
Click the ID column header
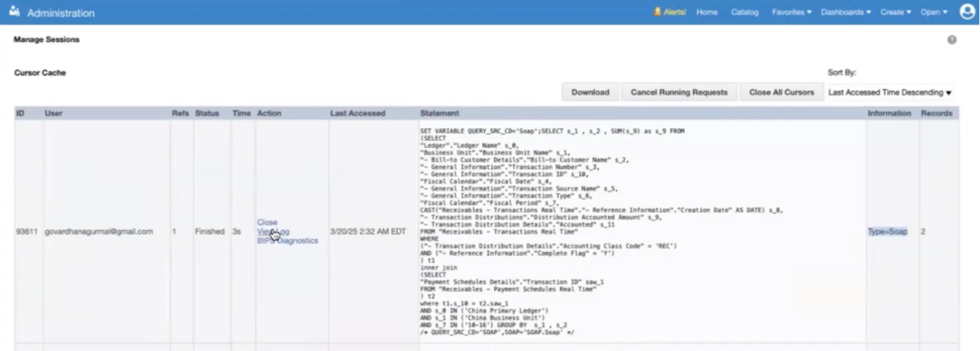(21, 113)
